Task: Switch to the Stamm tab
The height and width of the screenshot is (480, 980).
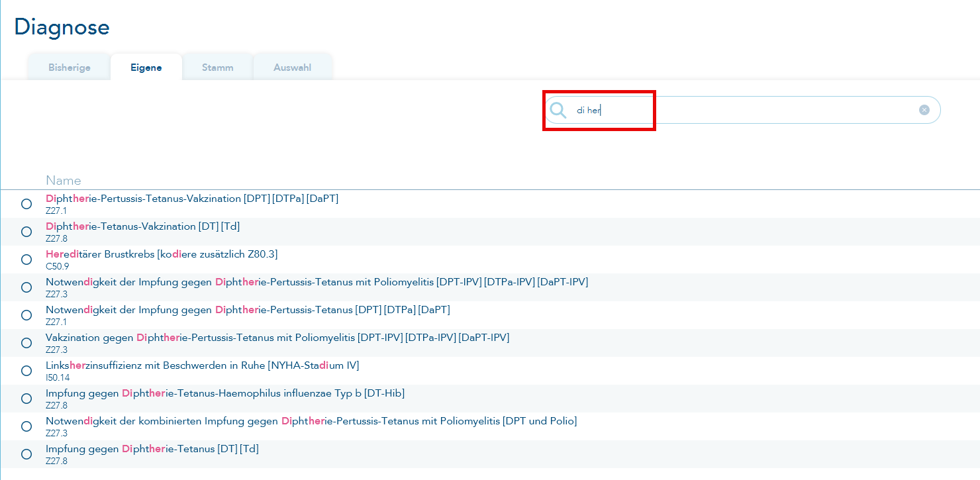Action: [218, 68]
